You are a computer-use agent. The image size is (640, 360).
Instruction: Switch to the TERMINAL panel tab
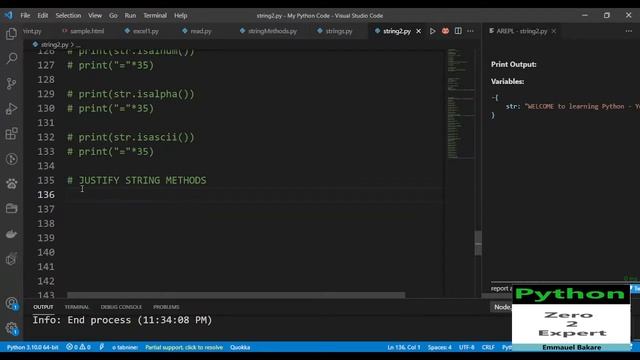point(77,307)
